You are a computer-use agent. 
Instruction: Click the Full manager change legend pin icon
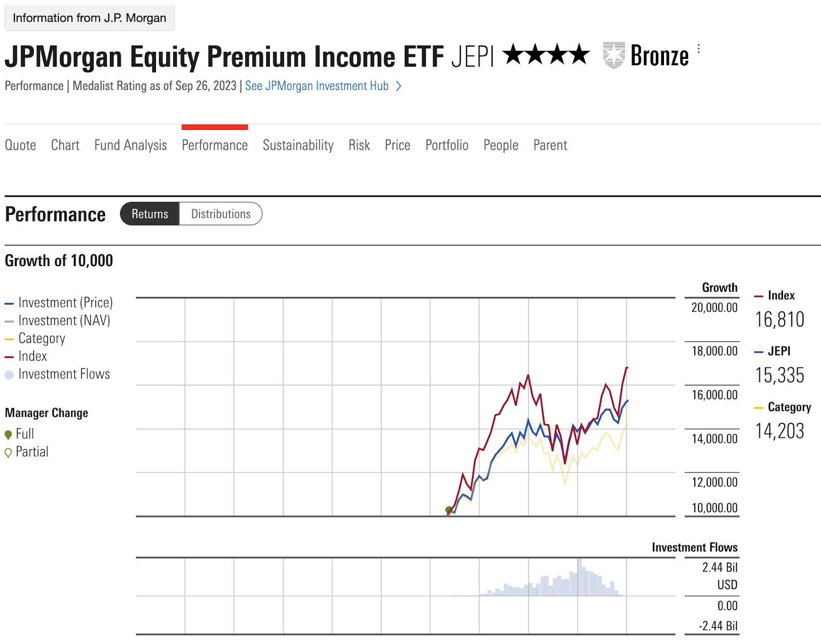[x=8, y=435]
